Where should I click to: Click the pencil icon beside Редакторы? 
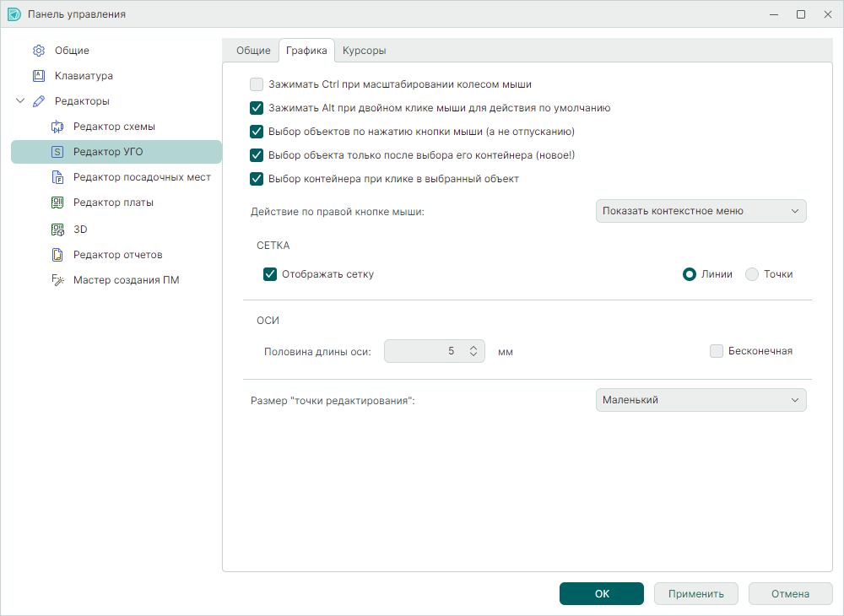39,101
